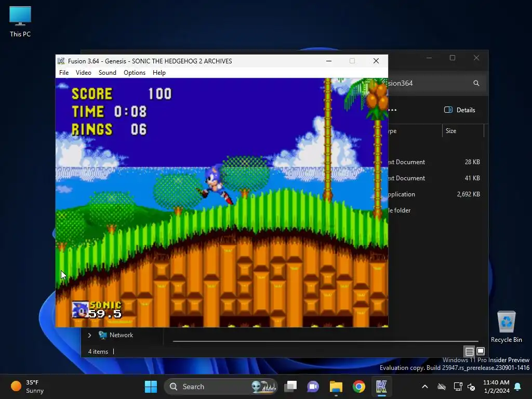Select the 28 KB Text Document row
This screenshot has width=532, height=399.
(436, 162)
